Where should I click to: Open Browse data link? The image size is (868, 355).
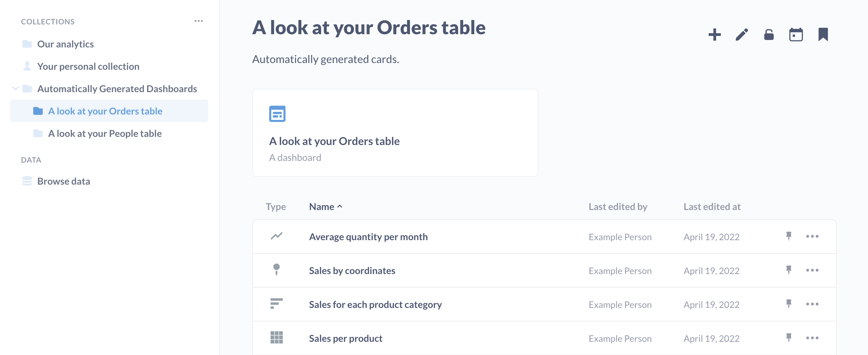coord(63,181)
